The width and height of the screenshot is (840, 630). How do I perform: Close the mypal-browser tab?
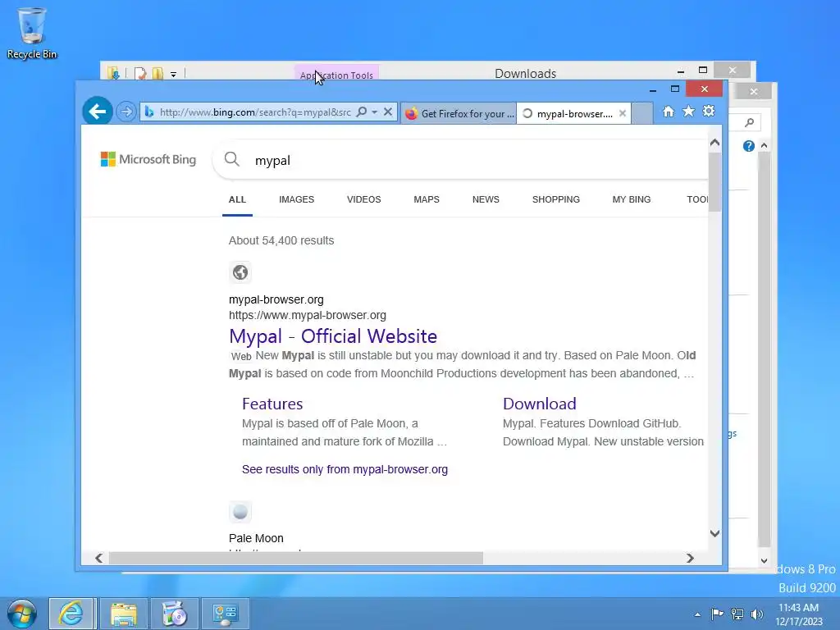coord(623,113)
